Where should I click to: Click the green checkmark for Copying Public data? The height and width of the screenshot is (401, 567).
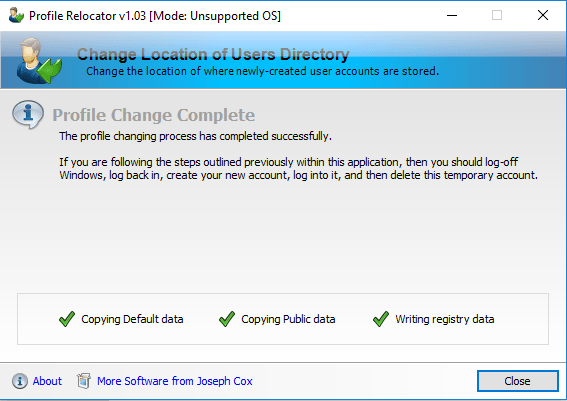tap(227, 319)
